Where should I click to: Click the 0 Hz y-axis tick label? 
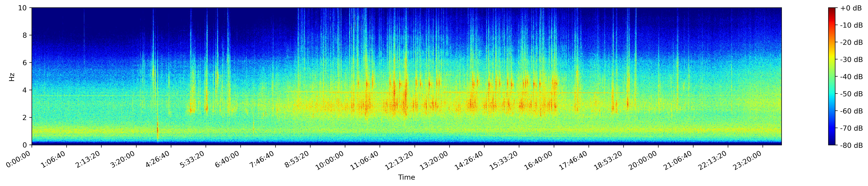click(x=25, y=145)
